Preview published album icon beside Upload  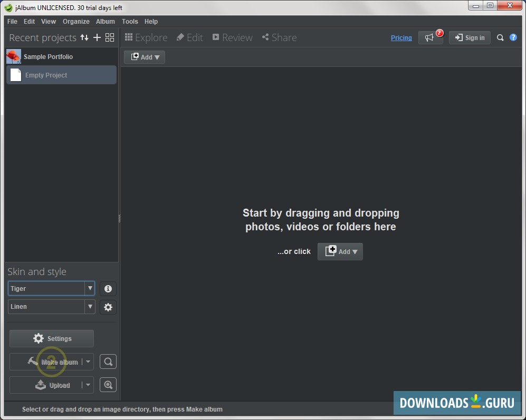108,385
